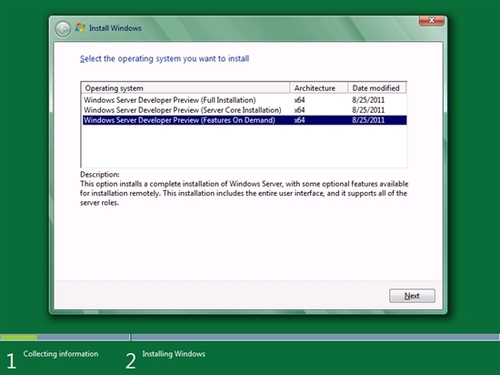Click the x64 value in Full Installation row
This screenshot has height=375, width=500.
[x=299, y=100]
